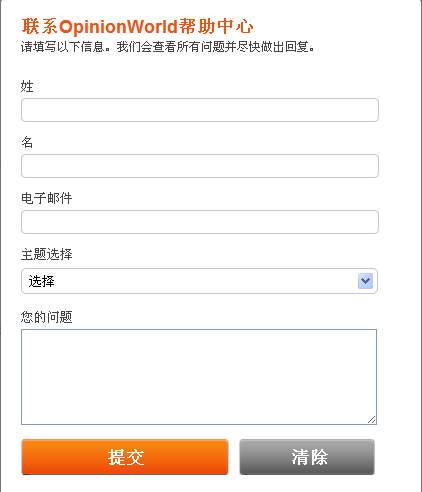Image resolution: width=422 pixels, height=492 pixels.
Task: Focus the 名 text field
Action: [200, 166]
